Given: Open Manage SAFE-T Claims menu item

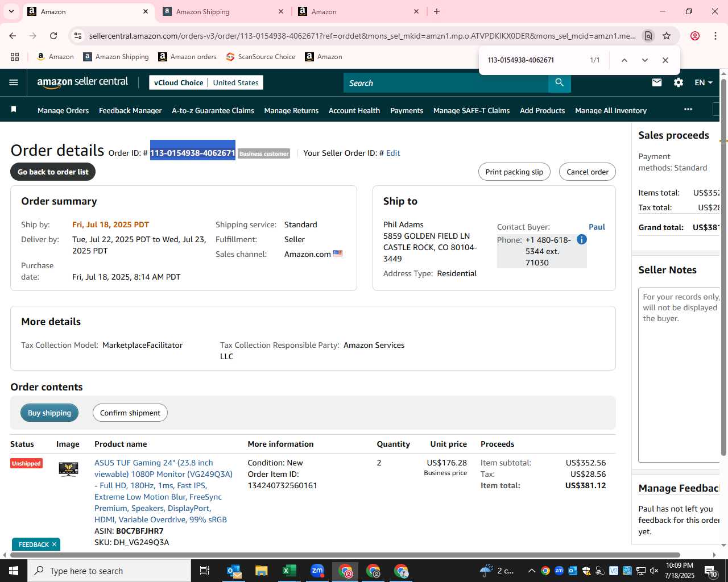Looking at the screenshot, I should (471, 110).
